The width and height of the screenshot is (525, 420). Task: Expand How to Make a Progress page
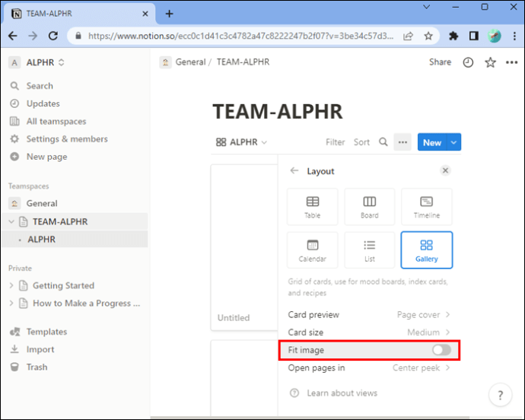(x=11, y=303)
